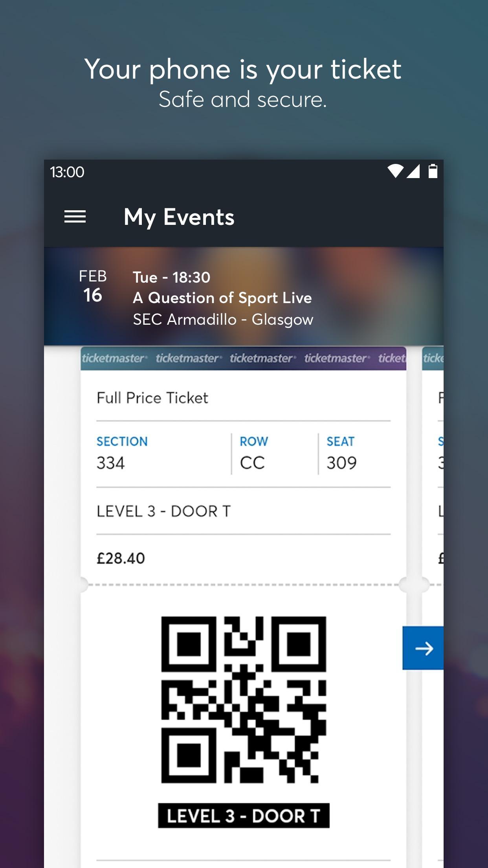
Task: Tap the battery status icon
Action: coord(433,171)
